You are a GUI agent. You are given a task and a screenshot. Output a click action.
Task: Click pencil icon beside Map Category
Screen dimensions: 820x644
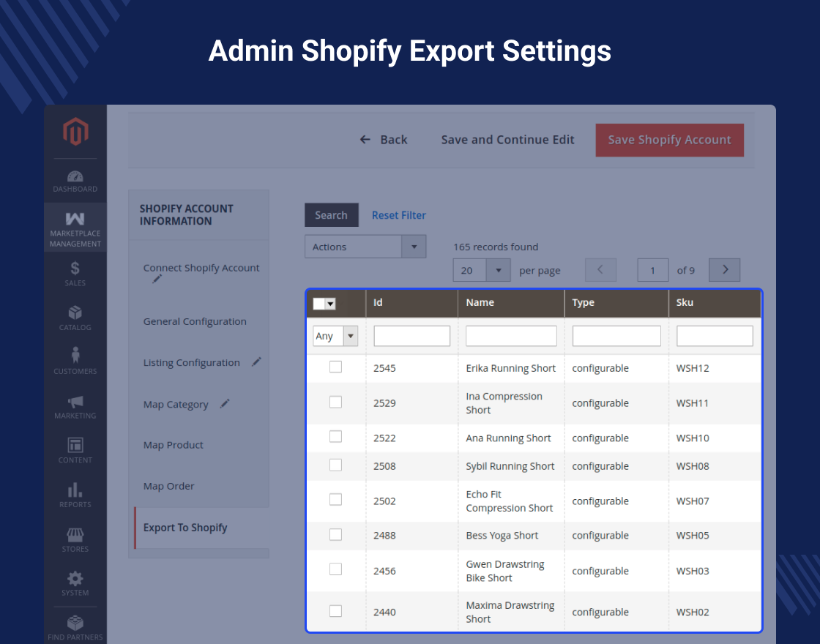(224, 403)
